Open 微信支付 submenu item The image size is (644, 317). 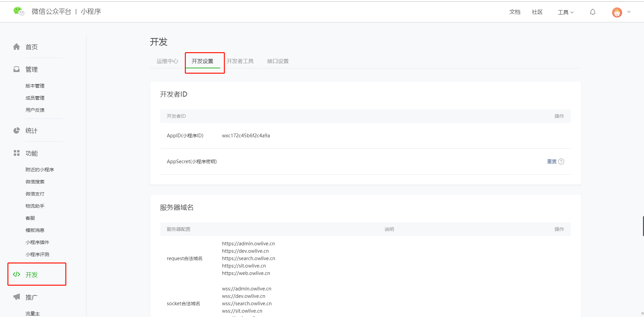pos(35,194)
